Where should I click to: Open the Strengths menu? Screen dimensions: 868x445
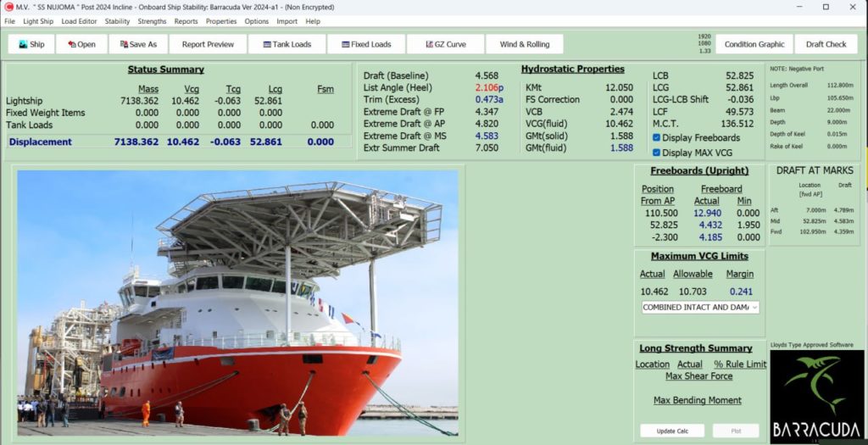tap(152, 21)
